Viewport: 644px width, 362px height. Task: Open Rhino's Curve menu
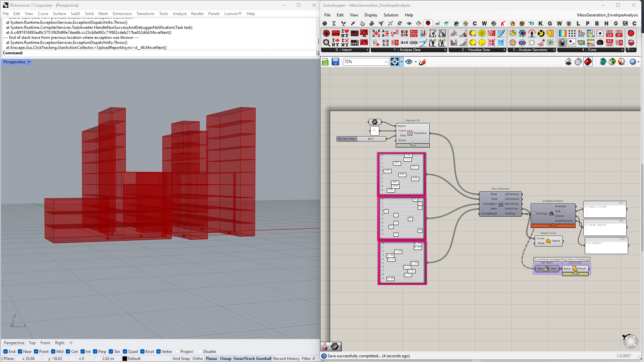click(x=43, y=14)
